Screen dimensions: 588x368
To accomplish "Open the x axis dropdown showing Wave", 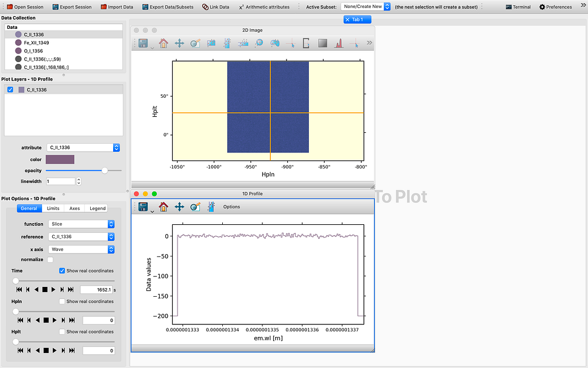I will tap(81, 250).
